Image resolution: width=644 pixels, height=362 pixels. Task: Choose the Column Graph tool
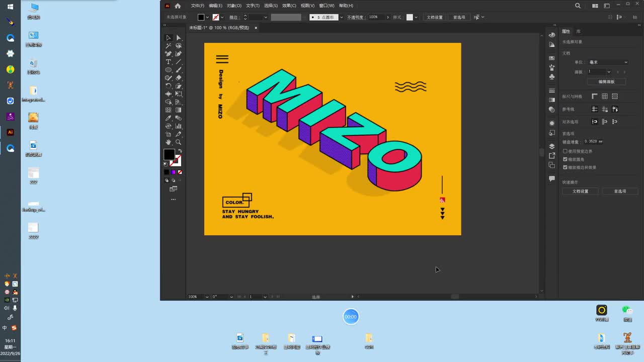[179, 126]
